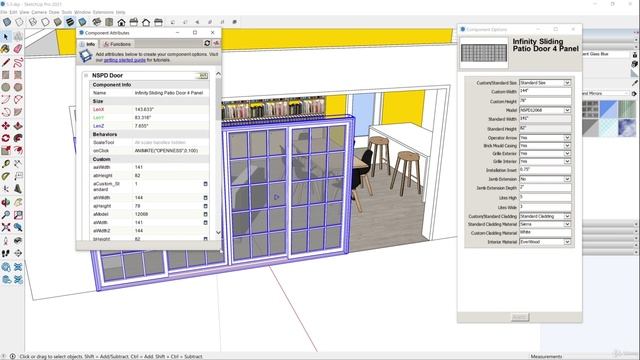The height and width of the screenshot is (360, 640).
Task: Open Grille Exterior dropdown
Action: [x=567, y=153]
